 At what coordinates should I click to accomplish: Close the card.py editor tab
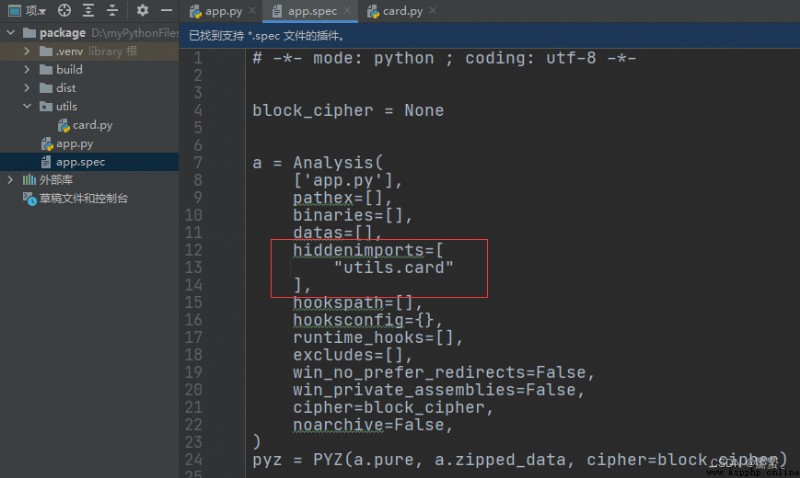pos(433,11)
